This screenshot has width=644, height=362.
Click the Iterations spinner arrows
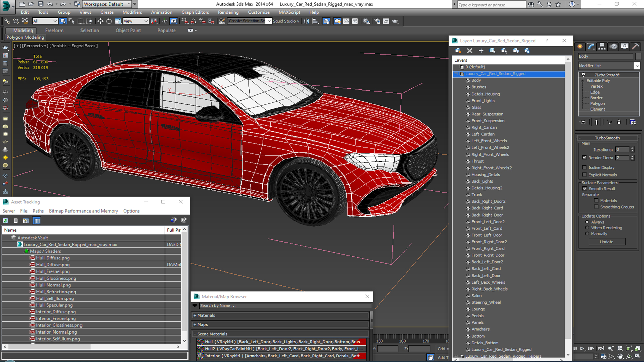click(632, 149)
